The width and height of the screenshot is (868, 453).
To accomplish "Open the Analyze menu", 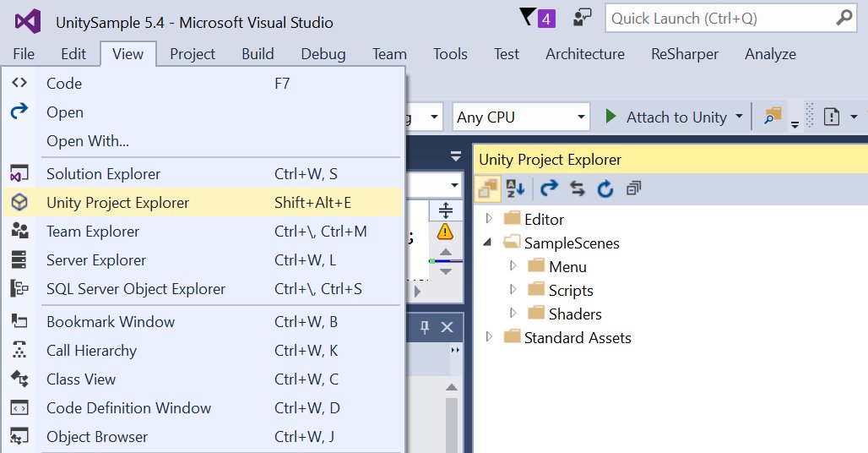I will [770, 54].
